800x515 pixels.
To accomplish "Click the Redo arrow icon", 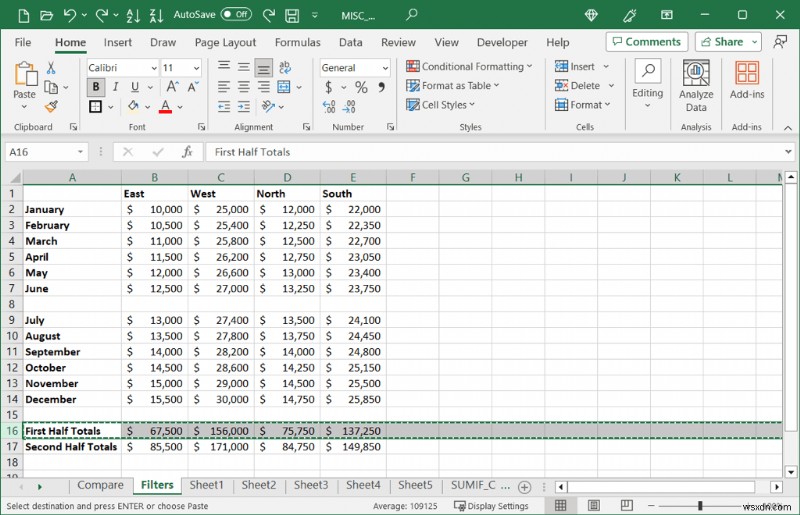I will [102, 15].
